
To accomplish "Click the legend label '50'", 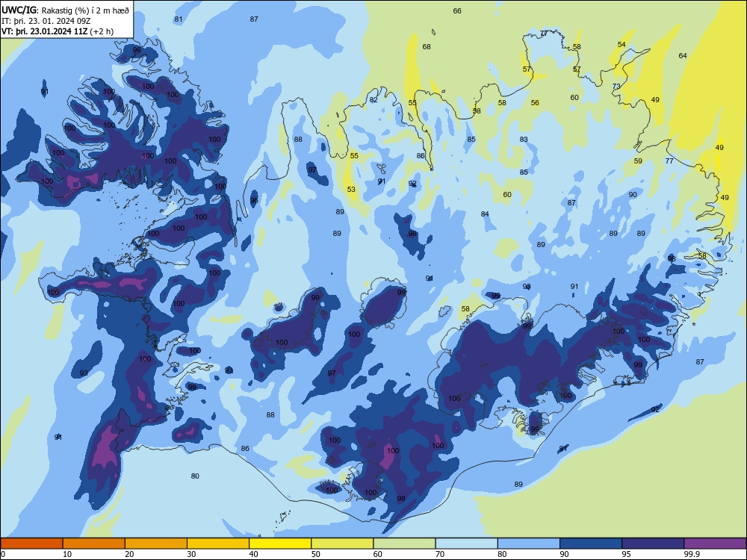I will tap(315, 554).
